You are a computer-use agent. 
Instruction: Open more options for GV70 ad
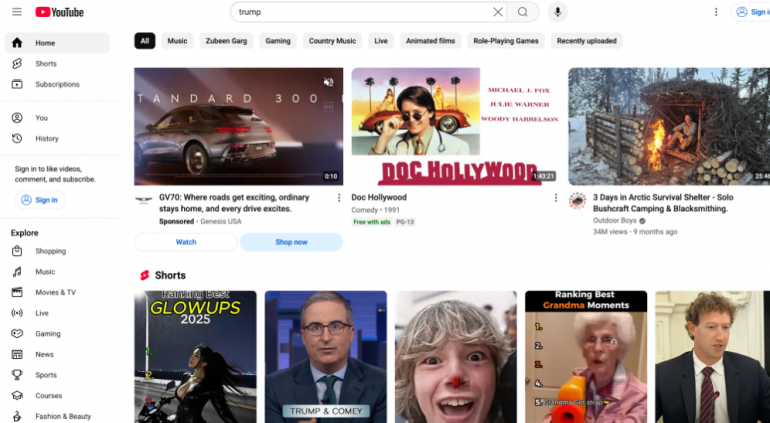(x=339, y=197)
